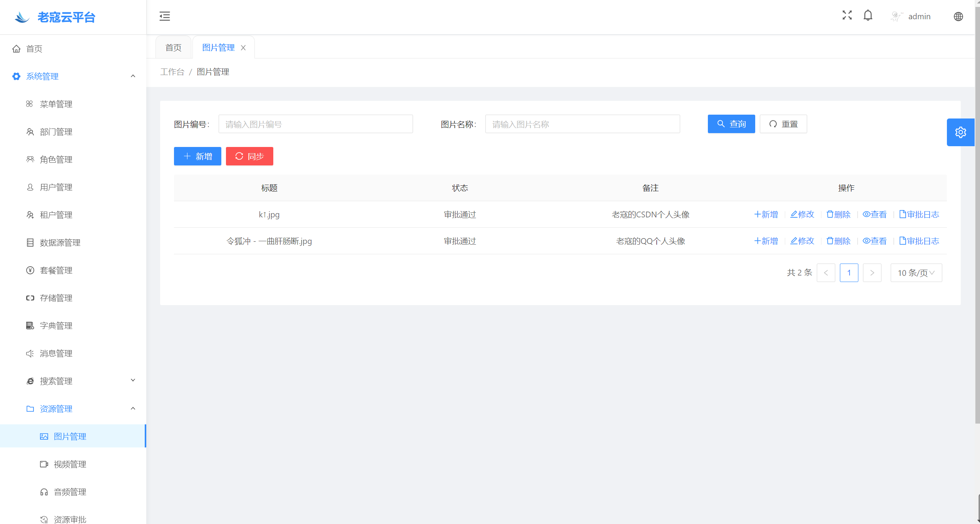The image size is (980, 524).
Task: Open the 10 条/页 page size dropdown
Action: (916, 273)
